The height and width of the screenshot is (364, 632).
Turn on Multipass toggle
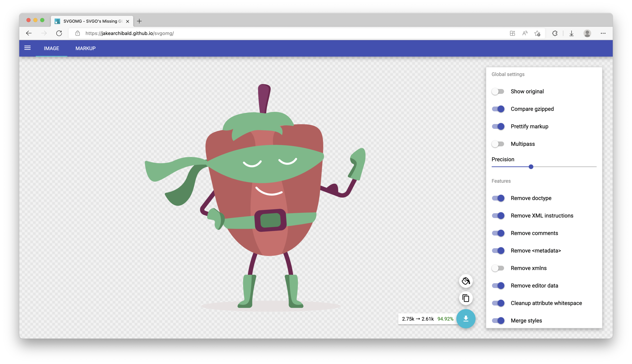[498, 144]
